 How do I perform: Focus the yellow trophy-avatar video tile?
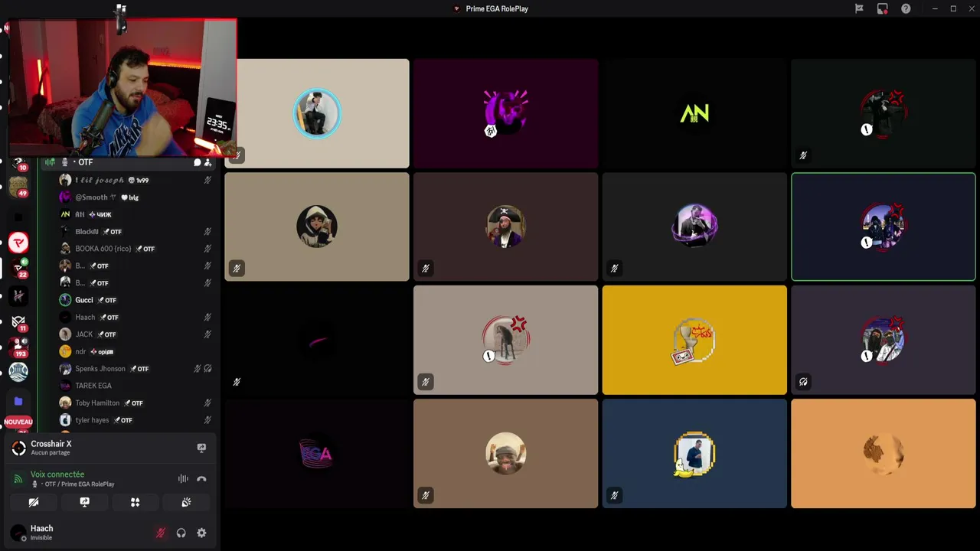[694, 340]
